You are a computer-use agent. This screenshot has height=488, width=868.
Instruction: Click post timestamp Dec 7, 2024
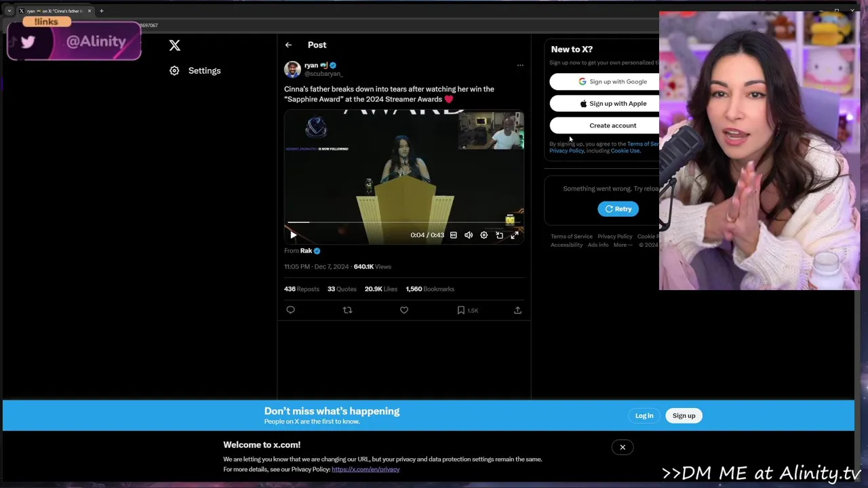[x=316, y=266]
